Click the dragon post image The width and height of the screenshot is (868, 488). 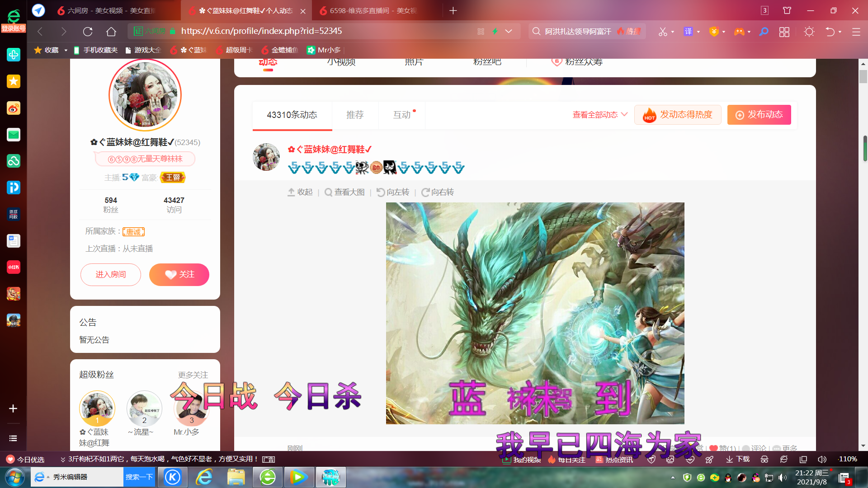coord(535,313)
